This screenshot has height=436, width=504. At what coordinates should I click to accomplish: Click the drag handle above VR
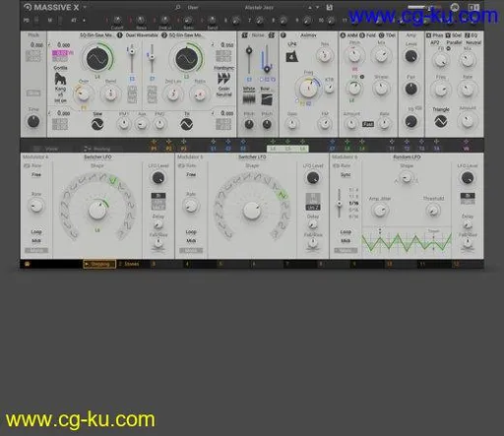pos(466,142)
